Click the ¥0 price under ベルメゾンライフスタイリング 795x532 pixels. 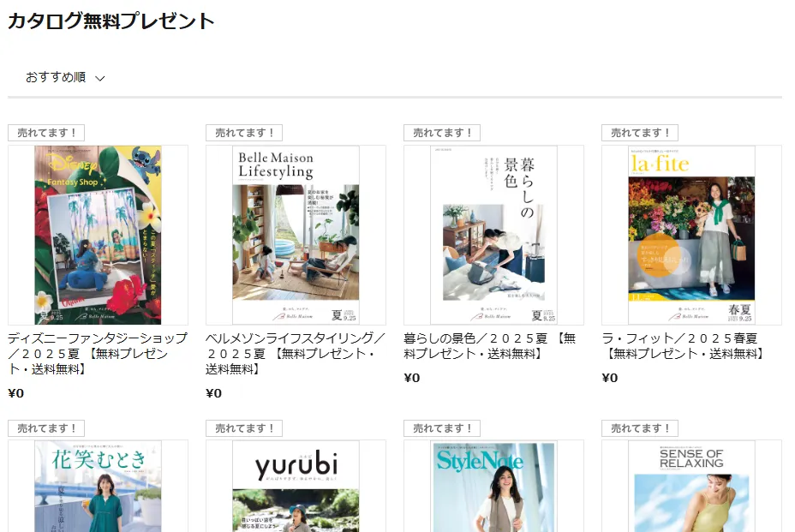(213, 393)
